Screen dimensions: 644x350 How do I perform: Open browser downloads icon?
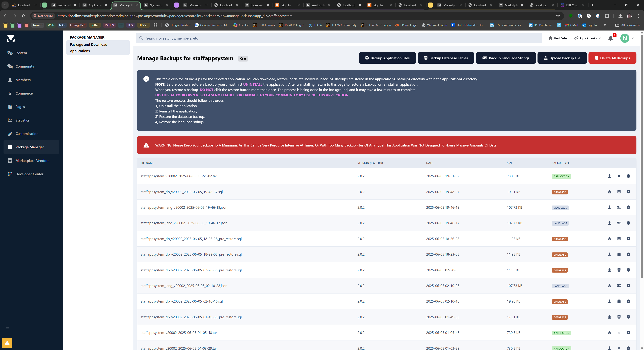point(620,16)
